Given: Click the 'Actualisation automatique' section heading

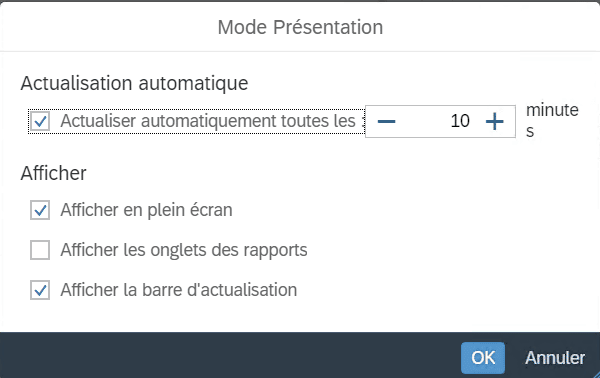Looking at the screenshot, I should pyautogui.click(x=134, y=83).
